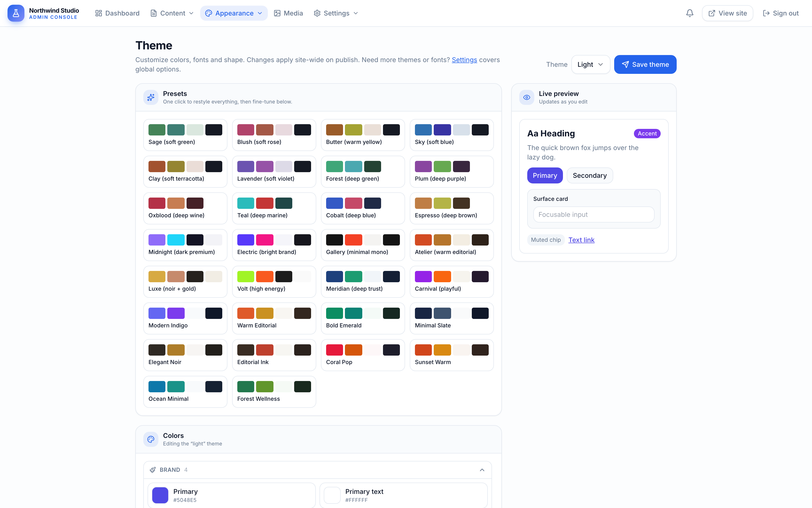Image resolution: width=812 pixels, height=508 pixels.
Task: Click the Accent badge in preview
Action: [647, 134]
